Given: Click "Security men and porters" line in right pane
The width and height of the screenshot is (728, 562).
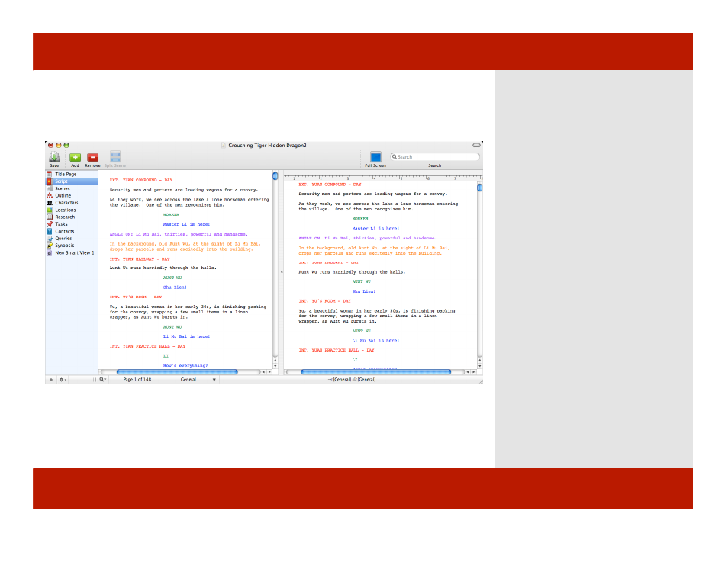Looking at the screenshot, I should coord(373,194).
